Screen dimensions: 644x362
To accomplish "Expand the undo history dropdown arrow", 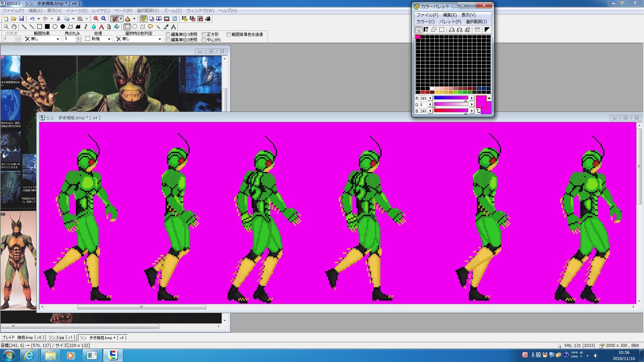I will [x=39, y=19].
